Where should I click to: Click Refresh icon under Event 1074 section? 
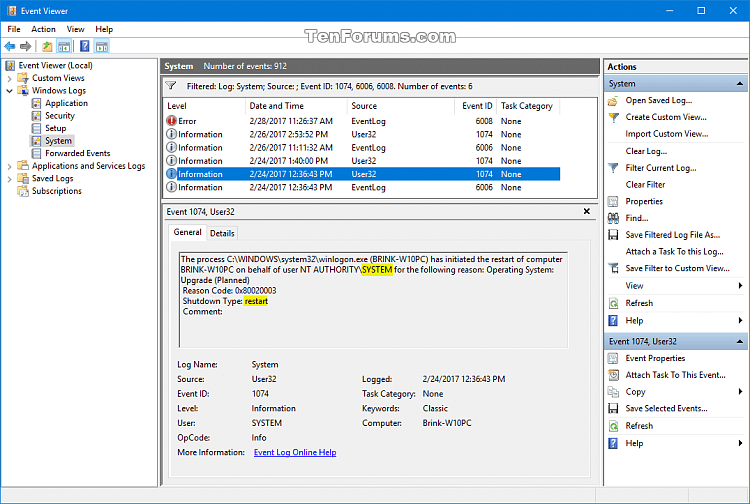[x=613, y=426]
